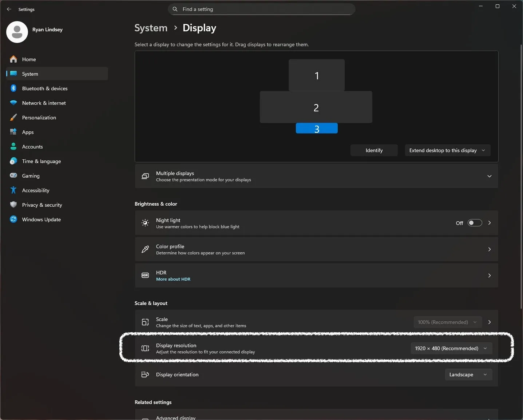Open Extend desktop to this display dropdown
The width and height of the screenshot is (523, 420).
(448, 150)
